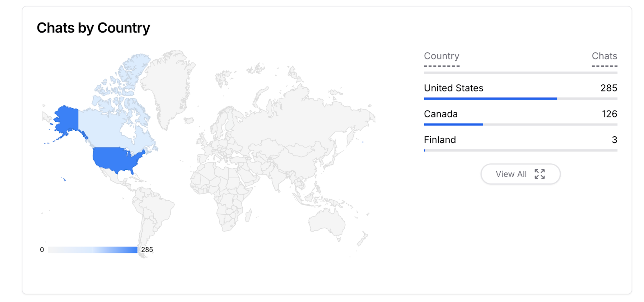
Task: Click Australia on the world map
Action: pos(327,222)
